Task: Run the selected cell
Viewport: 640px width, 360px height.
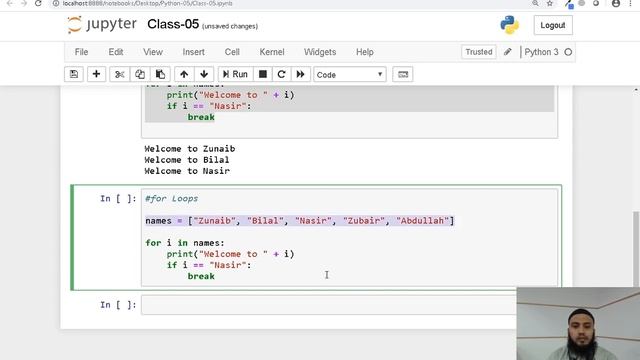Action: [236, 74]
